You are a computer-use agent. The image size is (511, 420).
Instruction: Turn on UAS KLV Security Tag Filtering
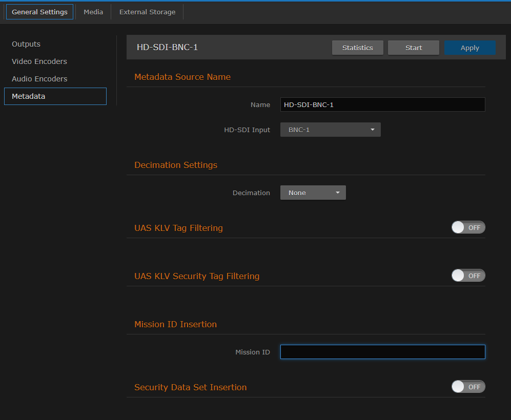tap(468, 275)
